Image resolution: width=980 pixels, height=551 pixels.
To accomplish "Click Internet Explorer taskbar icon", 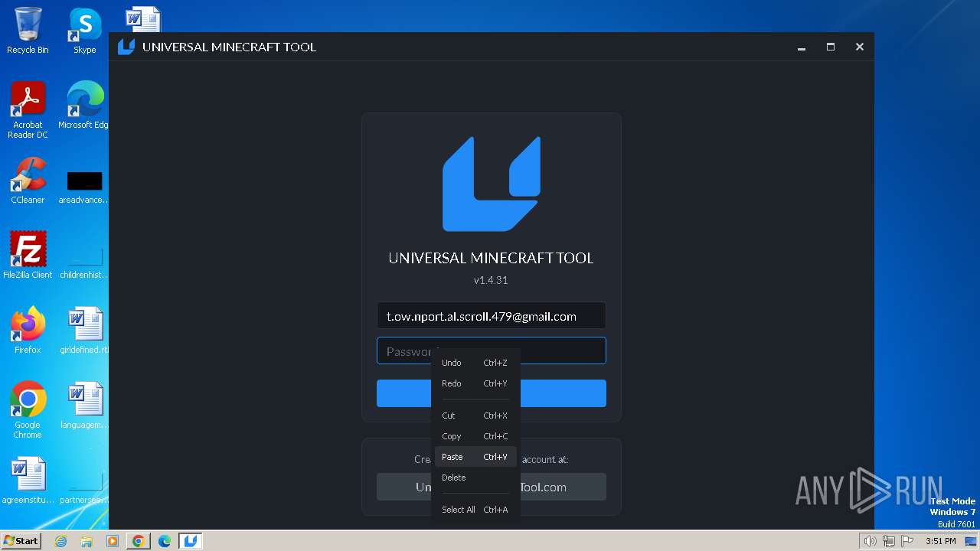I will pos(61,541).
